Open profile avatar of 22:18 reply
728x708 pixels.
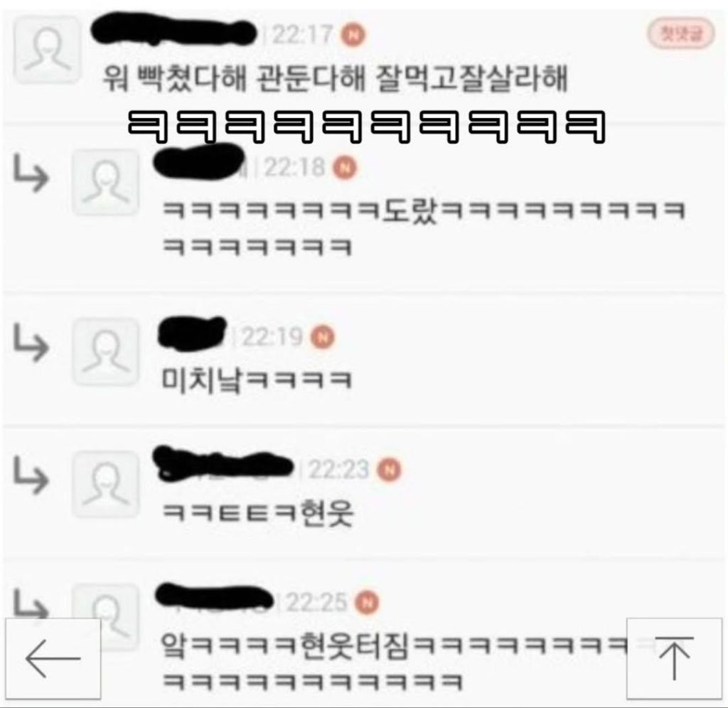(106, 183)
